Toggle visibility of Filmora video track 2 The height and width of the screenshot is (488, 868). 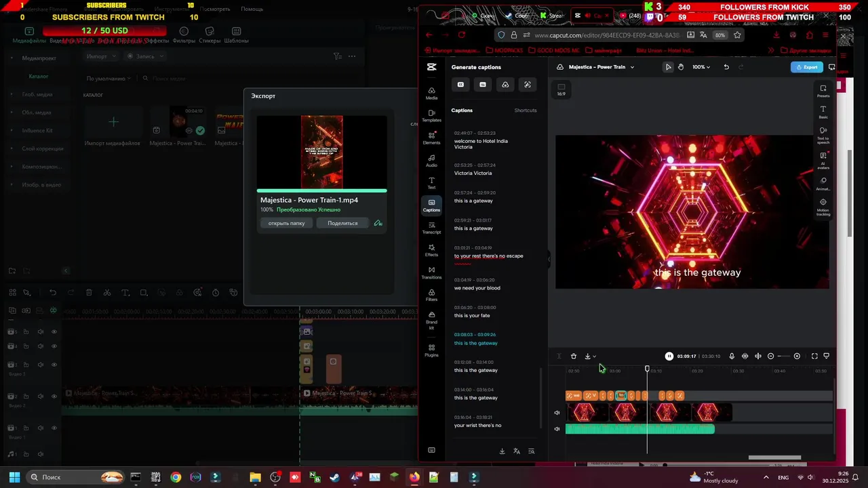pyautogui.click(x=54, y=396)
